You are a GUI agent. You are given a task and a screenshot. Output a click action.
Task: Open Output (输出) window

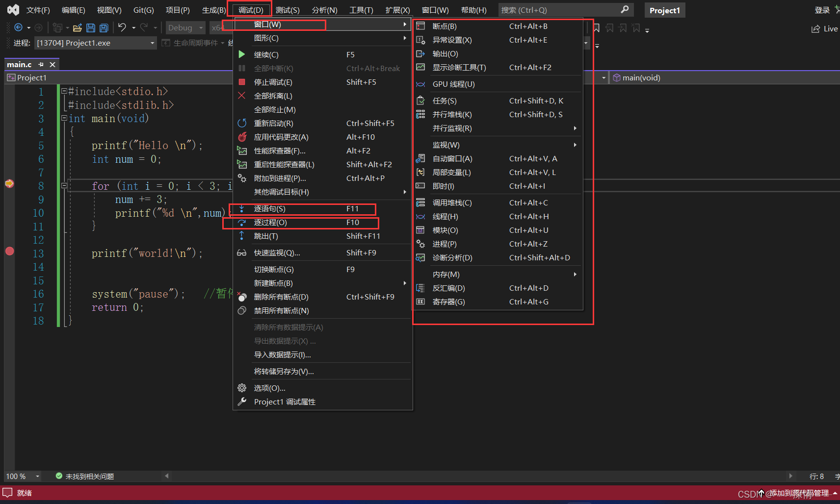coord(498,54)
